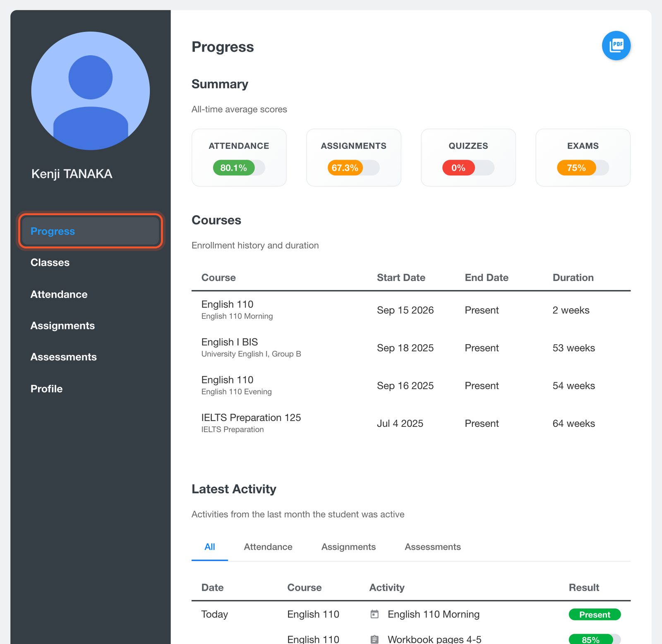Click Kenji TANAKA's profile avatar
This screenshot has height=644, width=662.
coord(91,91)
